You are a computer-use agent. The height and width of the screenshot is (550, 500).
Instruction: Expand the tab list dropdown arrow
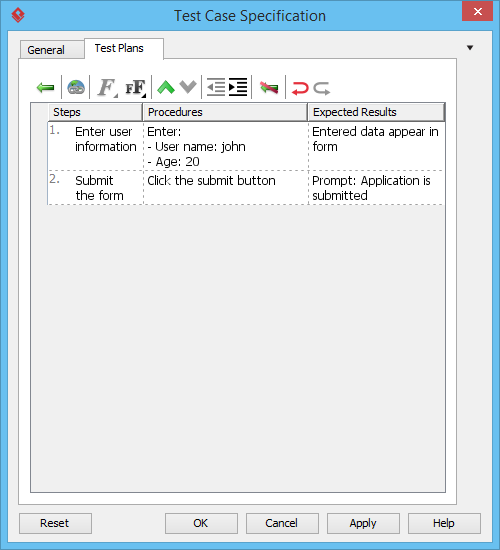pyautogui.click(x=470, y=48)
